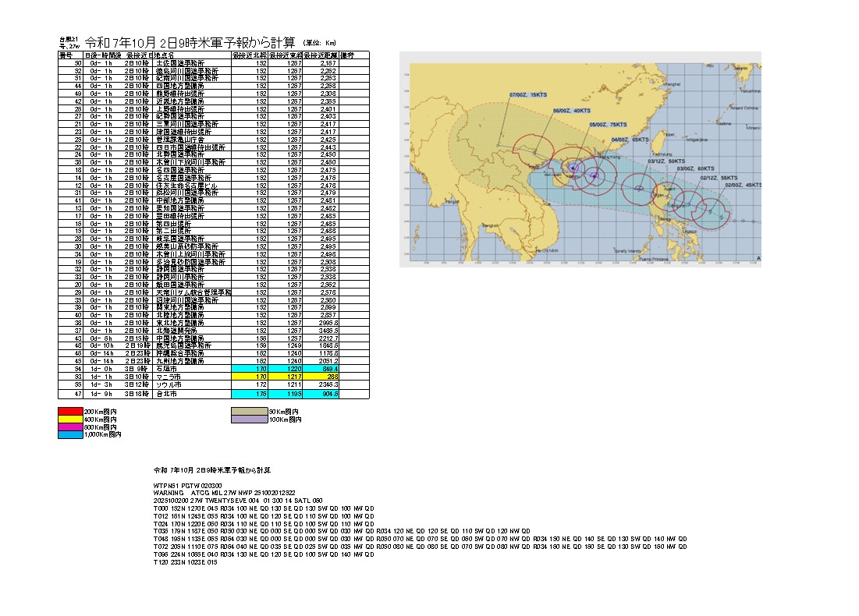
Task: Click the 06/00Z, 40KTS track label
Action: pyautogui.click(x=572, y=112)
